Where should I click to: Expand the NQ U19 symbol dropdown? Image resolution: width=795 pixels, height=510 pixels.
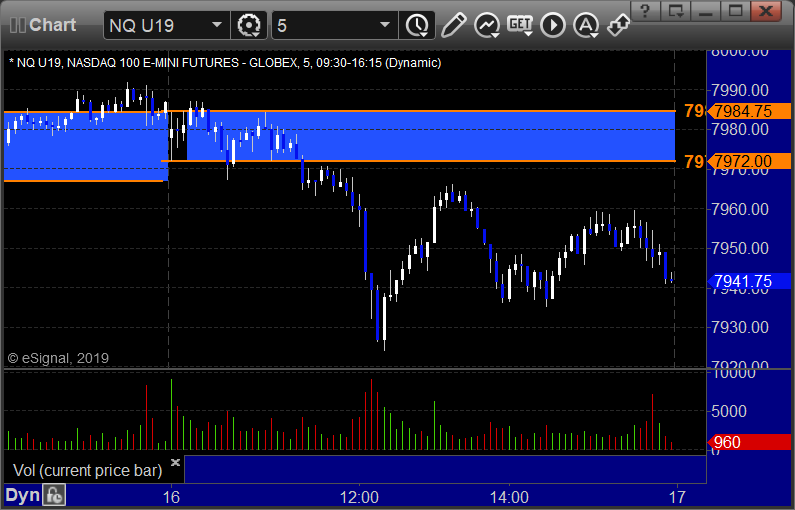pyautogui.click(x=217, y=24)
